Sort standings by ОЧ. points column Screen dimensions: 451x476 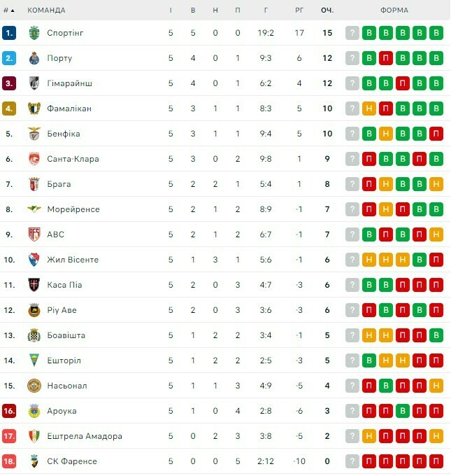[327, 10]
